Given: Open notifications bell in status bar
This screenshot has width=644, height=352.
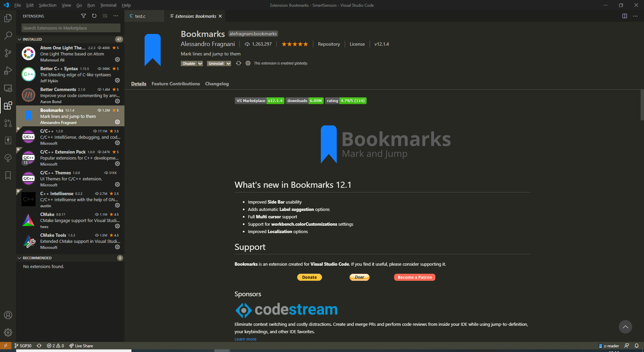Looking at the screenshot, I should [x=636, y=346].
